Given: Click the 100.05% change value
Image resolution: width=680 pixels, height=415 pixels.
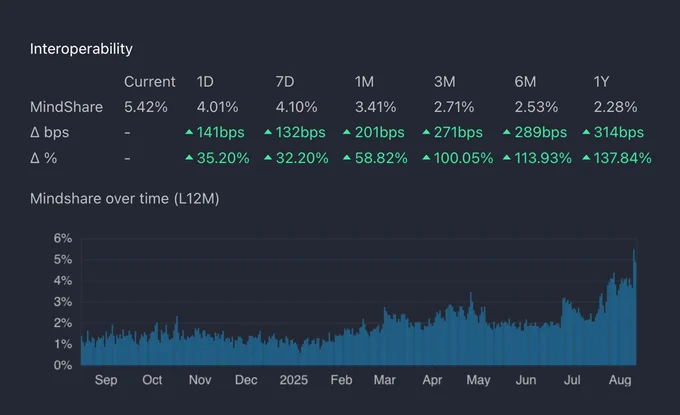Looking at the screenshot, I should click(464, 158).
